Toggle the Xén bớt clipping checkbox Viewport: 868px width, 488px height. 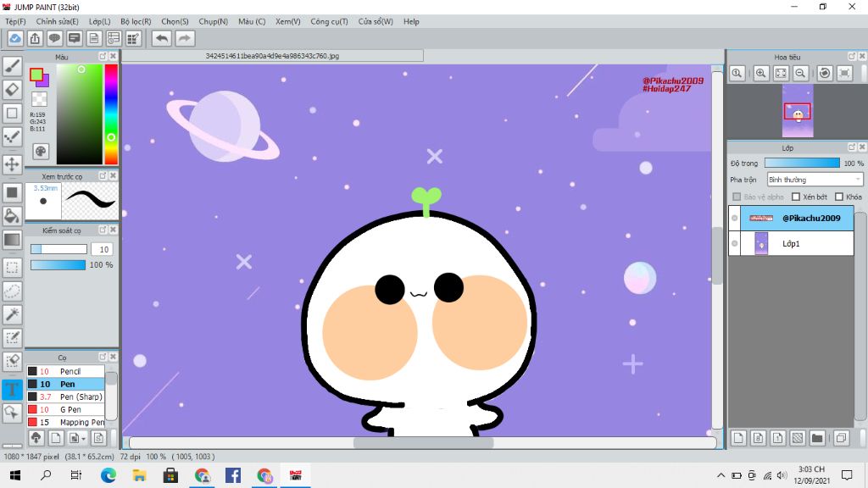tap(796, 197)
